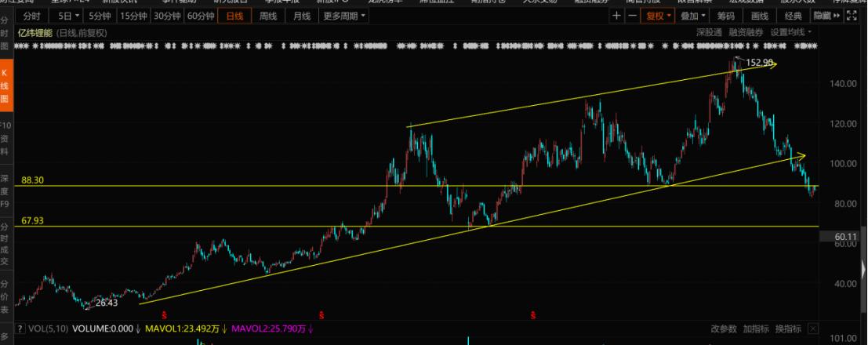Select the 88.30 horizontal line label
Viewport: 868px width, 345px height.
point(32,180)
